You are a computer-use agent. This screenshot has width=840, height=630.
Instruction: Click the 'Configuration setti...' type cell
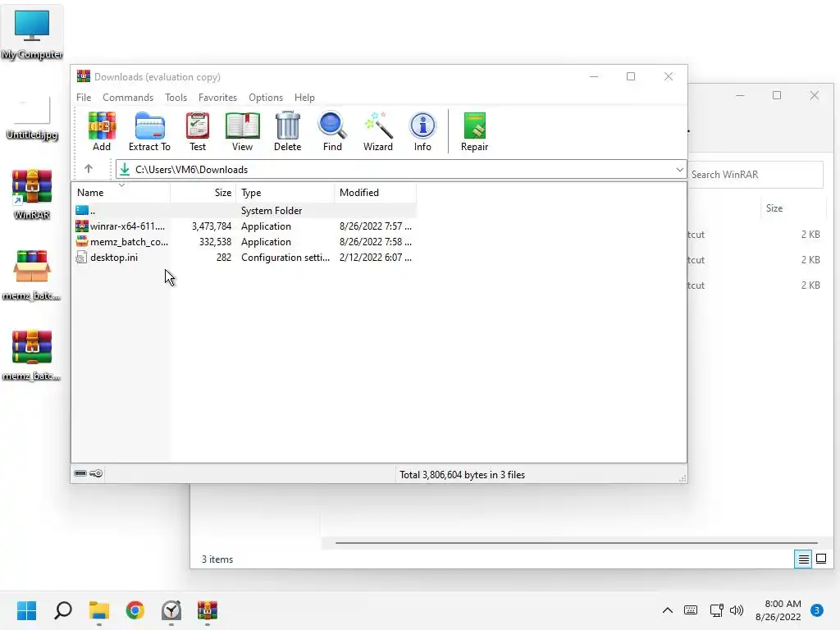point(285,257)
